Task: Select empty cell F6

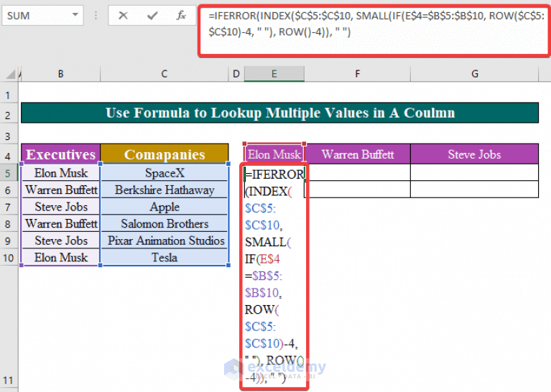Action: click(357, 190)
